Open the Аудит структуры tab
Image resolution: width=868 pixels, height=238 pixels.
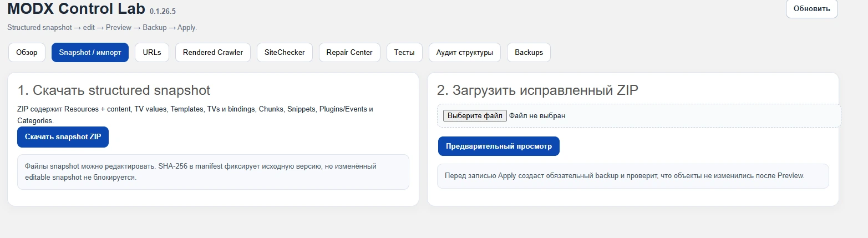click(x=465, y=53)
